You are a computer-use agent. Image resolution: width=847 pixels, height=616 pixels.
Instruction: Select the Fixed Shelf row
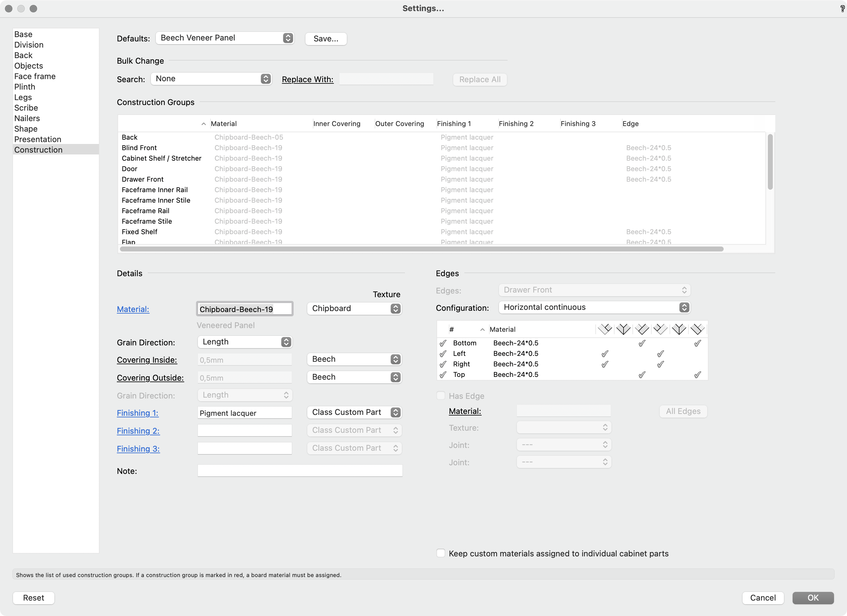click(442, 232)
